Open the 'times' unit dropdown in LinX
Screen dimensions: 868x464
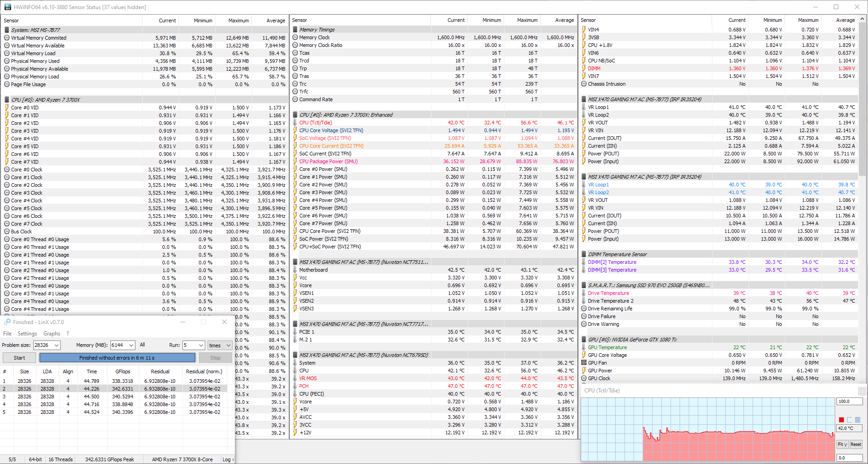[x=220, y=345]
